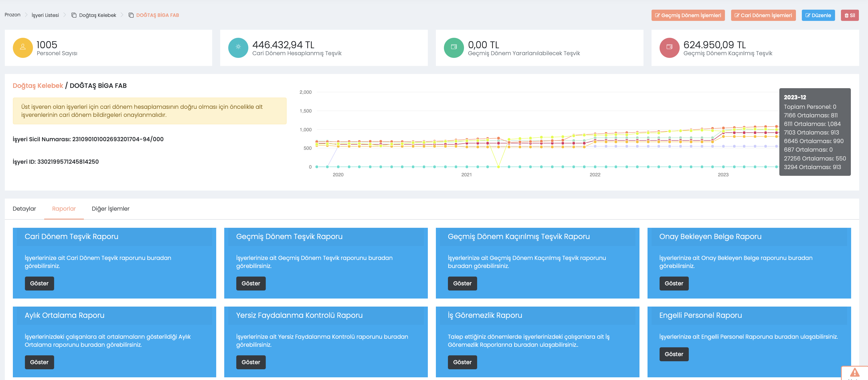The width and height of the screenshot is (868, 380).
Task: Navigate to Doğtaş Kelebek breadcrumb
Action: tap(97, 15)
